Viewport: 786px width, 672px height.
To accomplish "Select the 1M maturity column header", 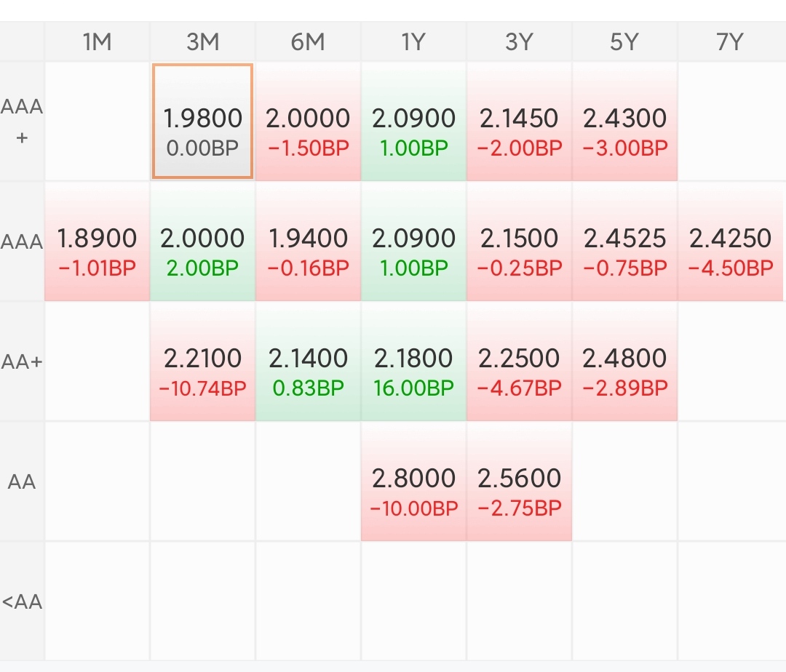I will point(97,42).
